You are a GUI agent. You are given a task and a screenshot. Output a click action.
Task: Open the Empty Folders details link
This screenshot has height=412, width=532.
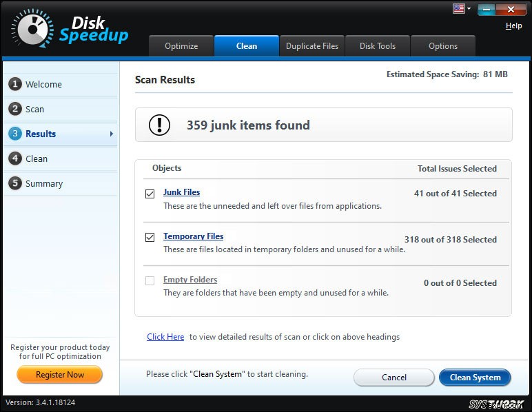coord(190,280)
